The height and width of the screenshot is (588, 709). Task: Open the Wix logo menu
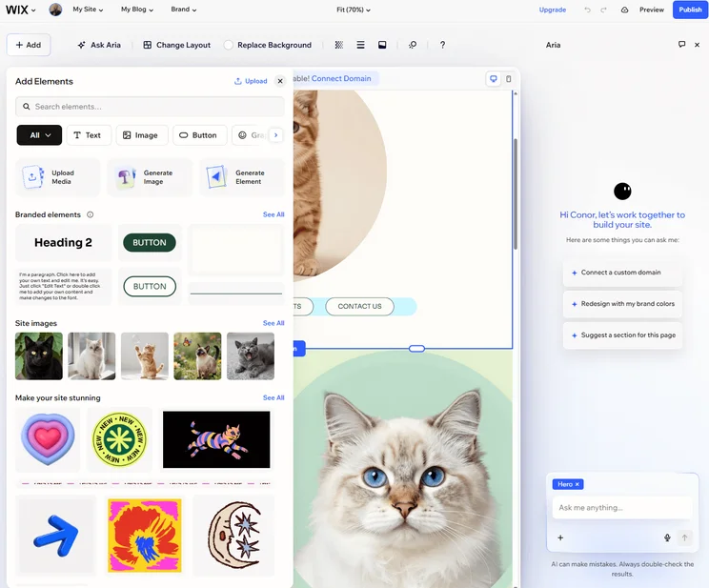pyautogui.click(x=20, y=10)
